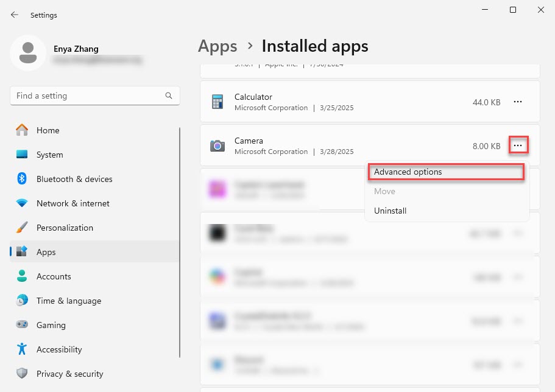Open Calculator's three-dot options menu
The height and width of the screenshot is (392, 555).
(x=518, y=102)
